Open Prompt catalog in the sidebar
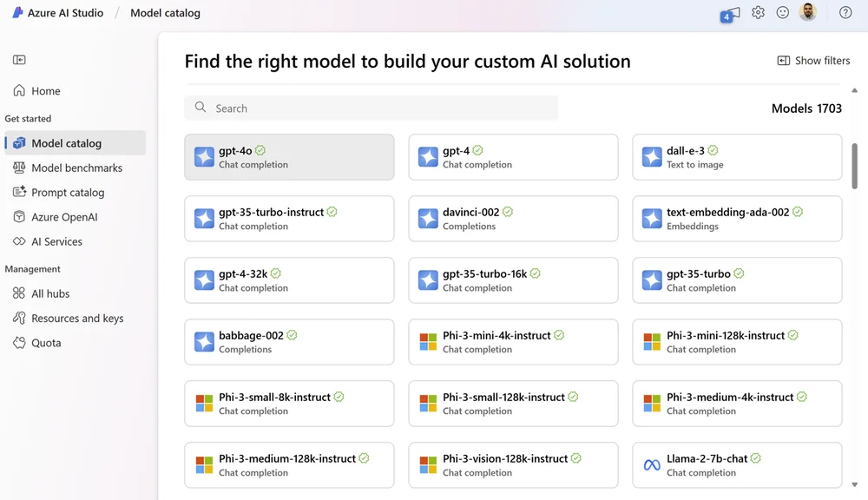This screenshot has height=500, width=868. pyautogui.click(x=76, y=192)
